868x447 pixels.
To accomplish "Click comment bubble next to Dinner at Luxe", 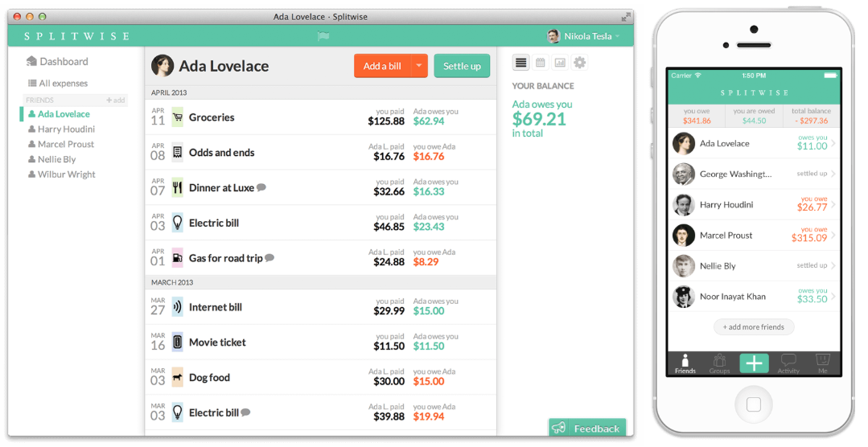I will click(x=261, y=188).
